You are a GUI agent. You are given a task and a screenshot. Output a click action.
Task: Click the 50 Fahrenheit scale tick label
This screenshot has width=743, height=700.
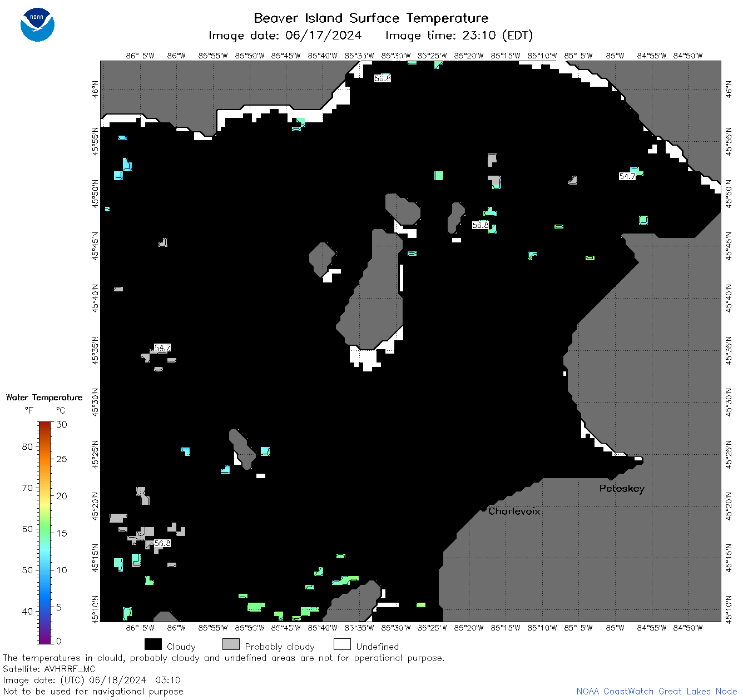(x=27, y=570)
